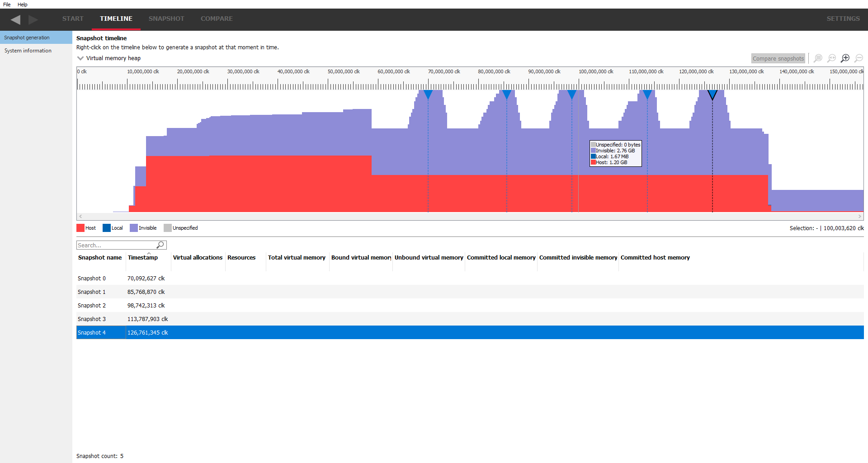The height and width of the screenshot is (463, 868).
Task: Click the search magnifier icon in the search box
Action: (160, 245)
